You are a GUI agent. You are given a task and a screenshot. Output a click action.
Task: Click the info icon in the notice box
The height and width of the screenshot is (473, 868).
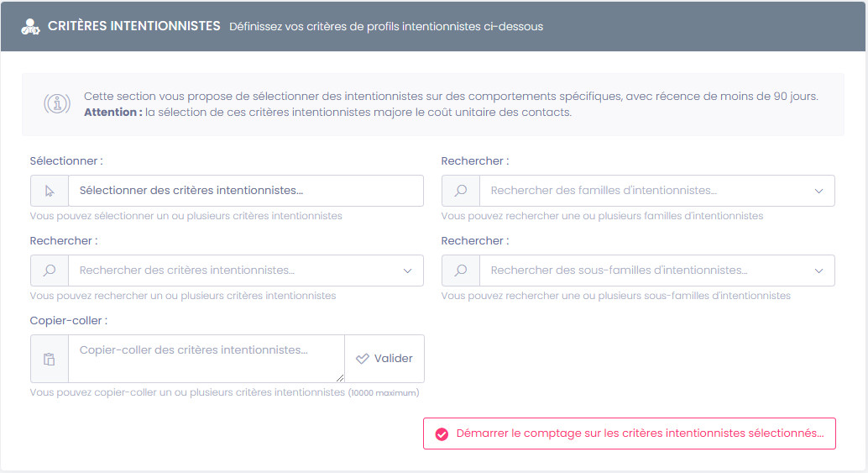pyautogui.click(x=56, y=104)
